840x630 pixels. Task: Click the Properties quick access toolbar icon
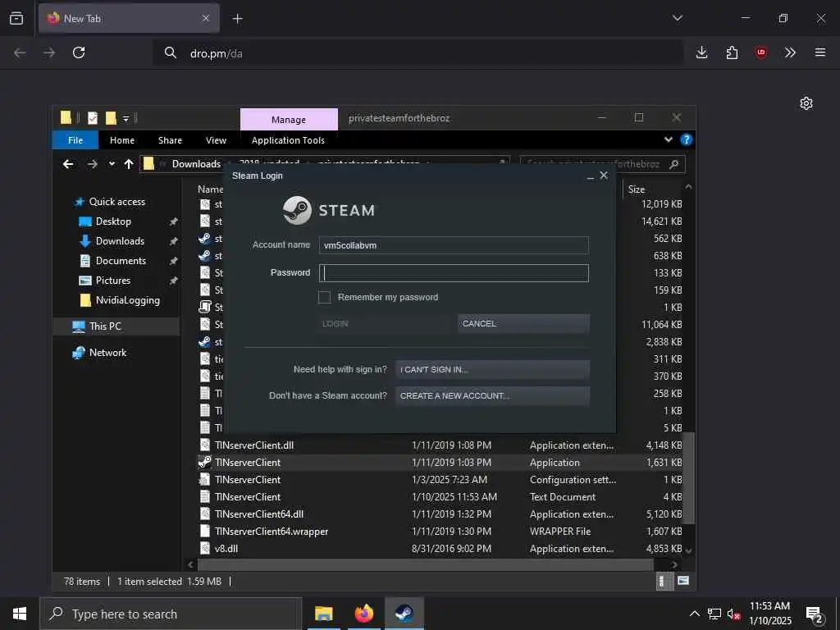click(93, 118)
